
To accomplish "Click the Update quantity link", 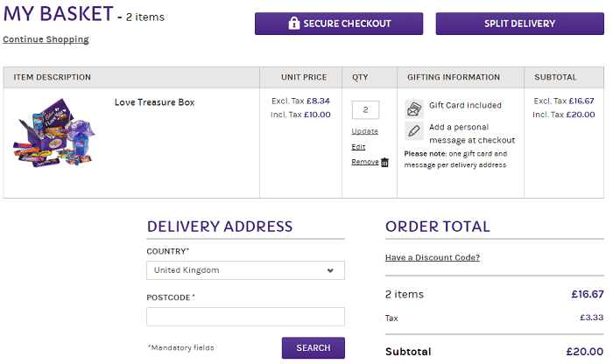I will [x=365, y=131].
